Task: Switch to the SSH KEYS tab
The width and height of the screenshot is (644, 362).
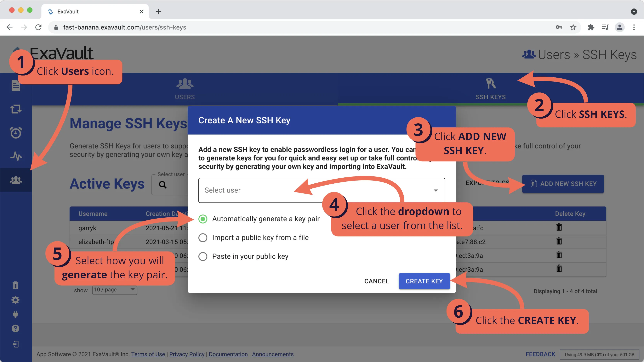Action: pyautogui.click(x=491, y=89)
